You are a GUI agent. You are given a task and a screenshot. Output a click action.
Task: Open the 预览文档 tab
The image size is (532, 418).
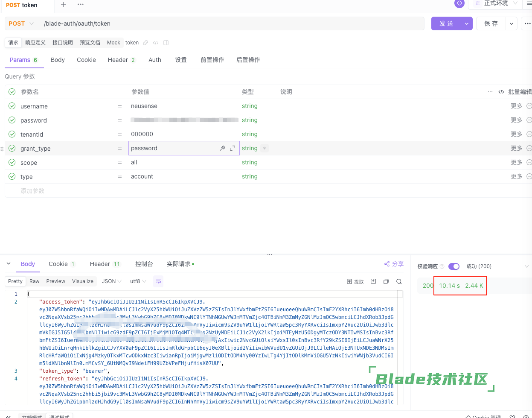tap(90, 43)
